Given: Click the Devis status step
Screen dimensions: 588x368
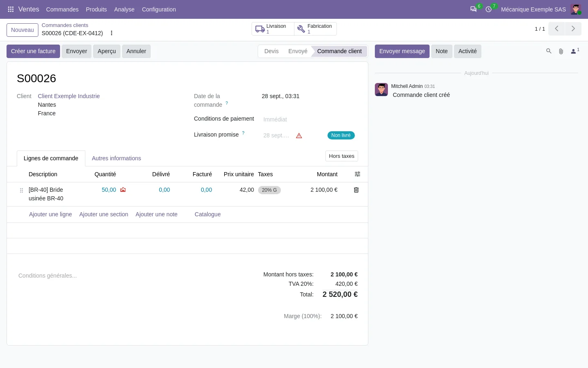Looking at the screenshot, I should tap(272, 51).
